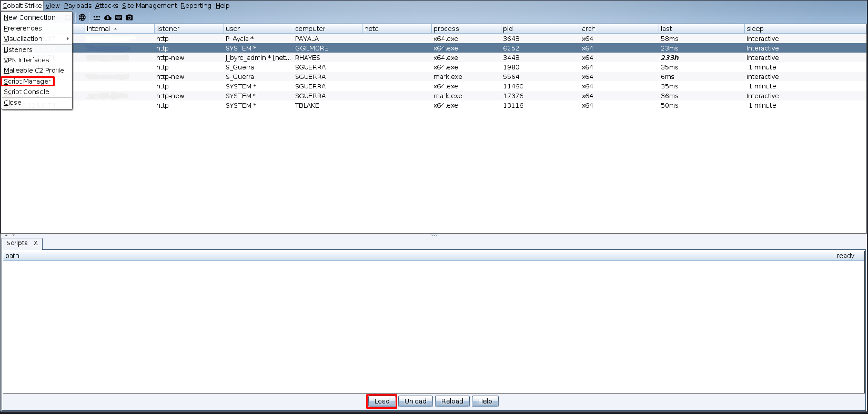
Task: Open Script Console from the menu
Action: [36, 91]
